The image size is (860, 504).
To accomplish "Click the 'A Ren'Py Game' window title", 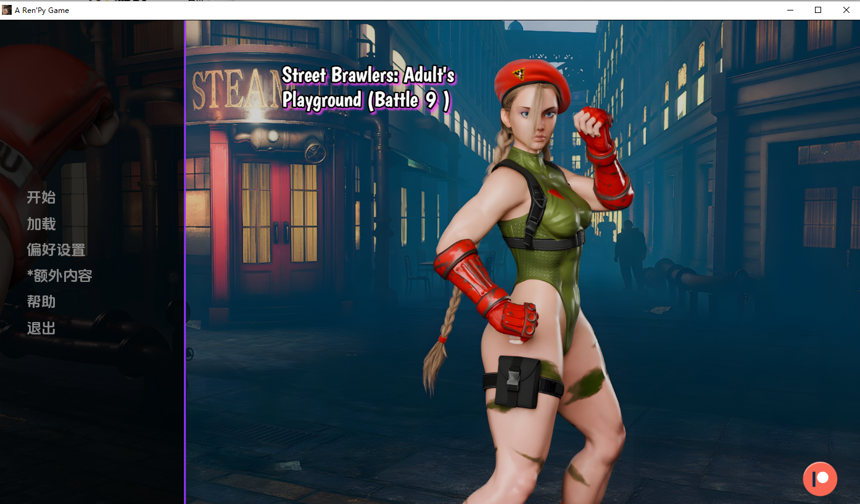I will pos(42,10).
